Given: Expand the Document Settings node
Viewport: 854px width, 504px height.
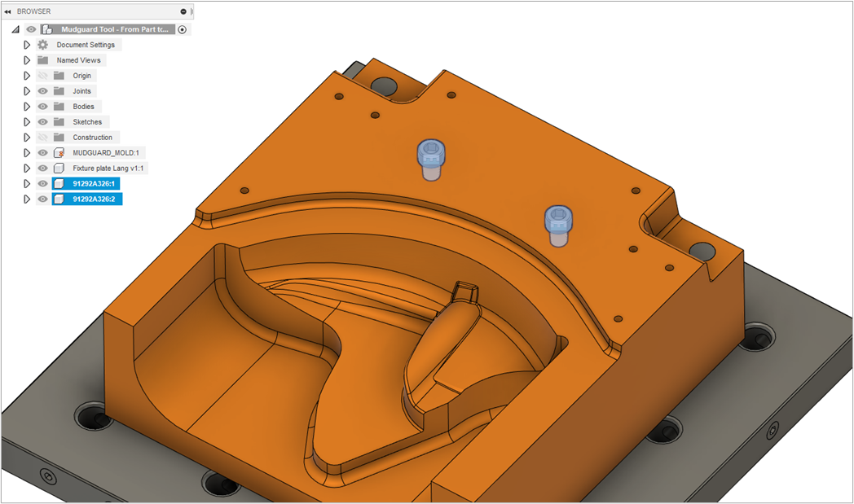Looking at the screenshot, I should click(27, 45).
